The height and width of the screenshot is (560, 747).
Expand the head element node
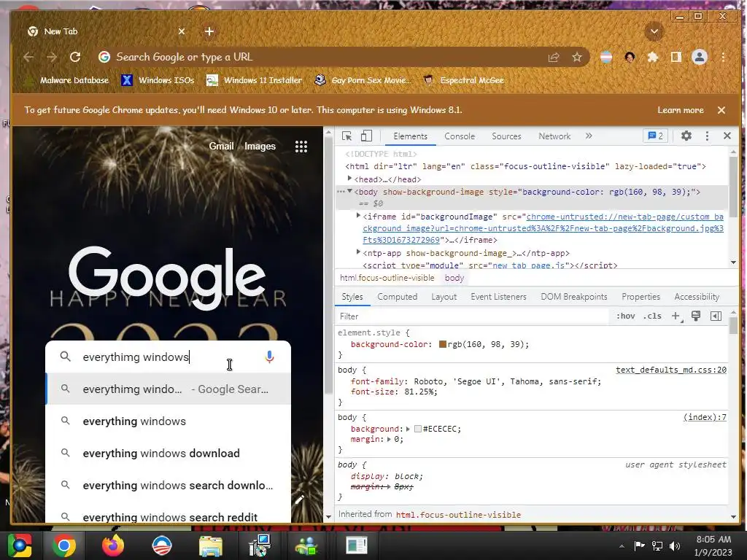point(349,179)
